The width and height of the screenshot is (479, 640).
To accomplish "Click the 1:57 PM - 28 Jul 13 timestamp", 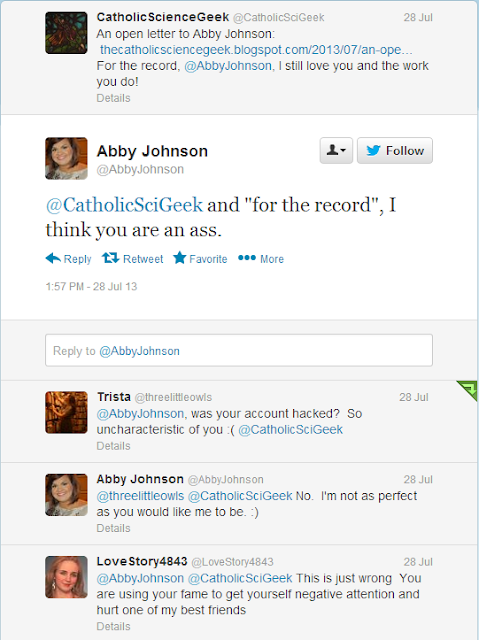I will pos(91,287).
